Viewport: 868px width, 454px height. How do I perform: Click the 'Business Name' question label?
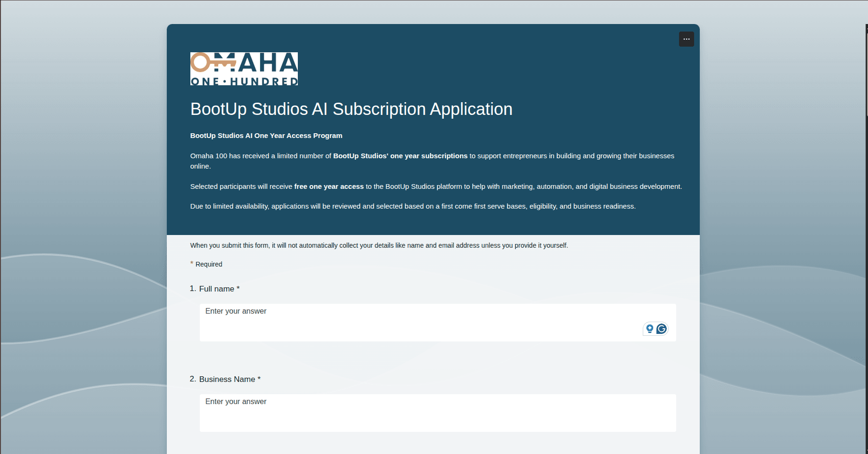click(x=227, y=379)
